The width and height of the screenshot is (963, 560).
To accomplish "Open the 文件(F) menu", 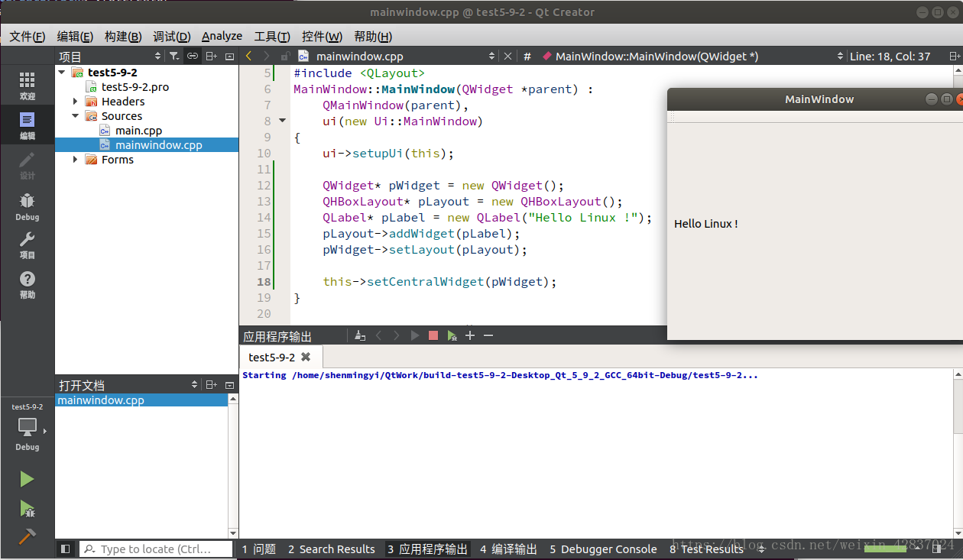I will (x=27, y=36).
